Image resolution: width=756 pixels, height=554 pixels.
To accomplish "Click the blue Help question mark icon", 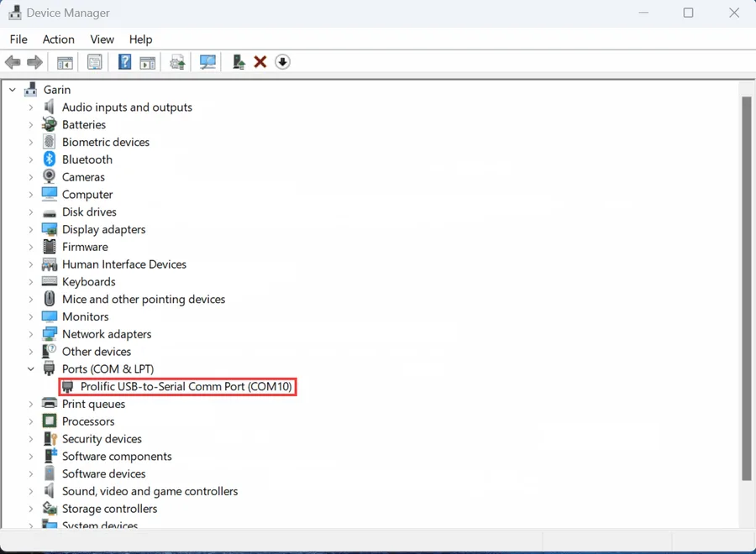I will click(125, 62).
